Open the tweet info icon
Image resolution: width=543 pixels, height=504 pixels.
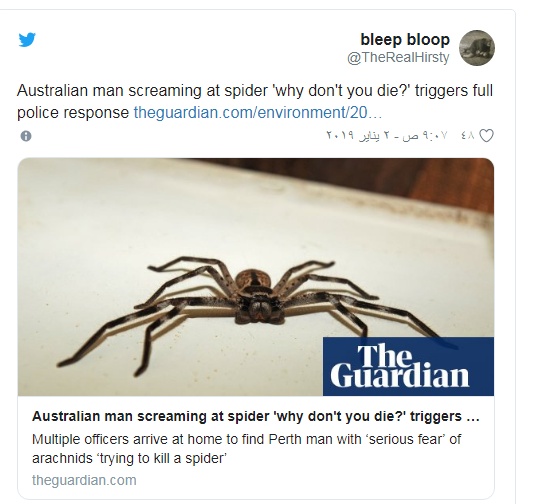pyautogui.click(x=26, y=136)
